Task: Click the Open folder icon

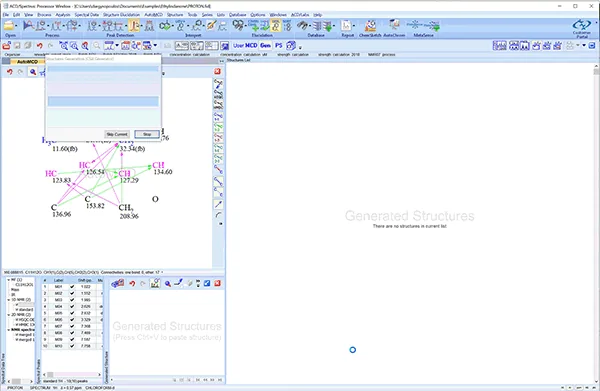Action: click(8, 26)
